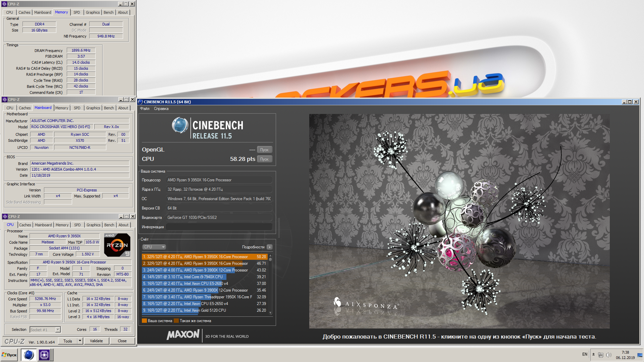This screenshot has width=644, height=362.
Task: Open the Socket #1 Selection dropdown
Action: [45, 329]
